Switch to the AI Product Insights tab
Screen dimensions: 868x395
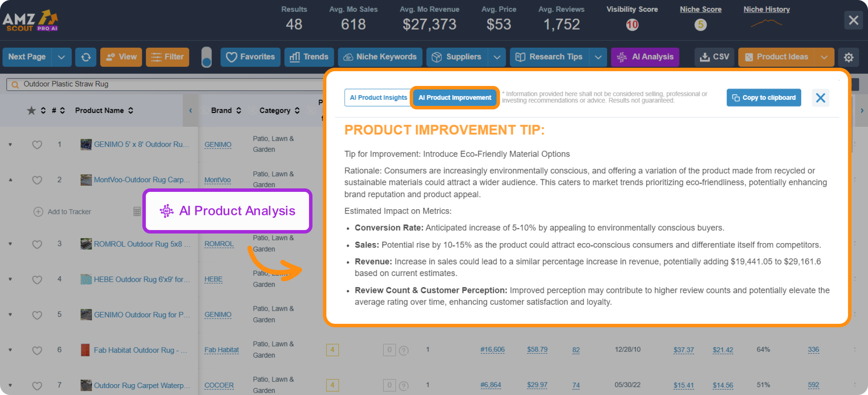pyautogui.click(x=377, y=98)
